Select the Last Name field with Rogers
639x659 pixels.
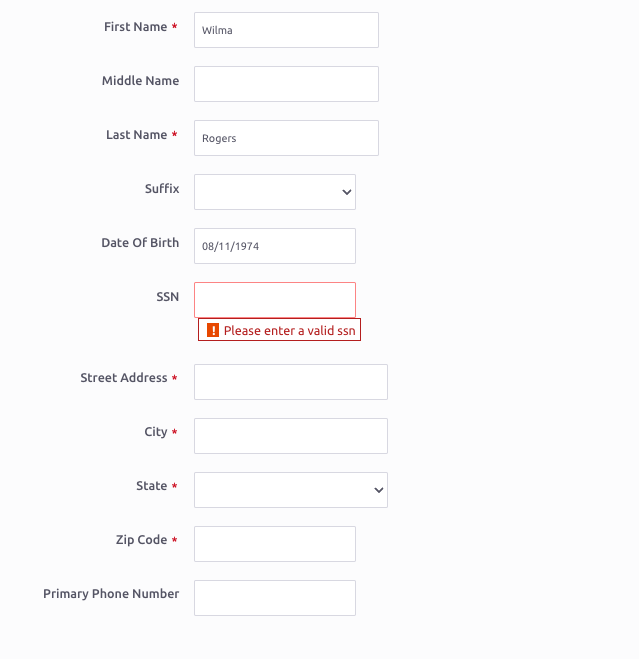(x=286, y=138)
